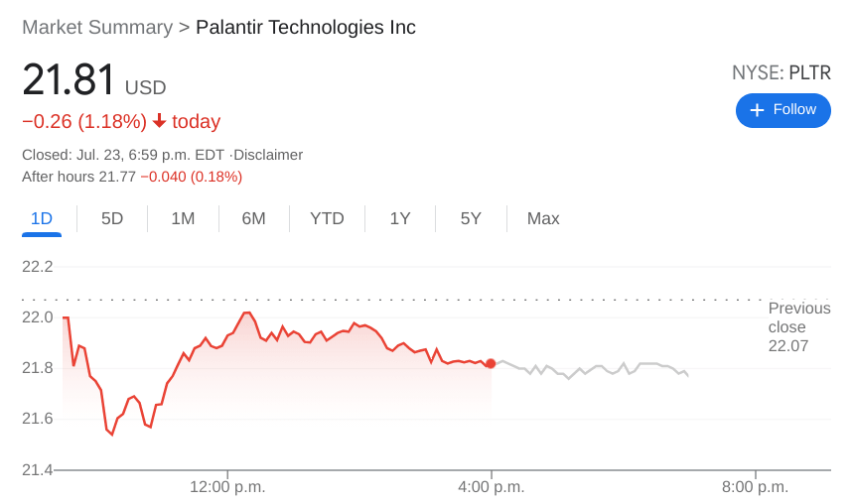
Task: Click the Palantir Technologies Inc title
Action: (x=306, y=27)
